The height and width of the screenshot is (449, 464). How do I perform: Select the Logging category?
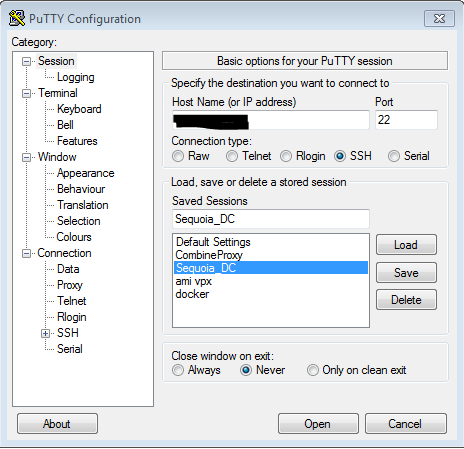click(x=76, y=77)
